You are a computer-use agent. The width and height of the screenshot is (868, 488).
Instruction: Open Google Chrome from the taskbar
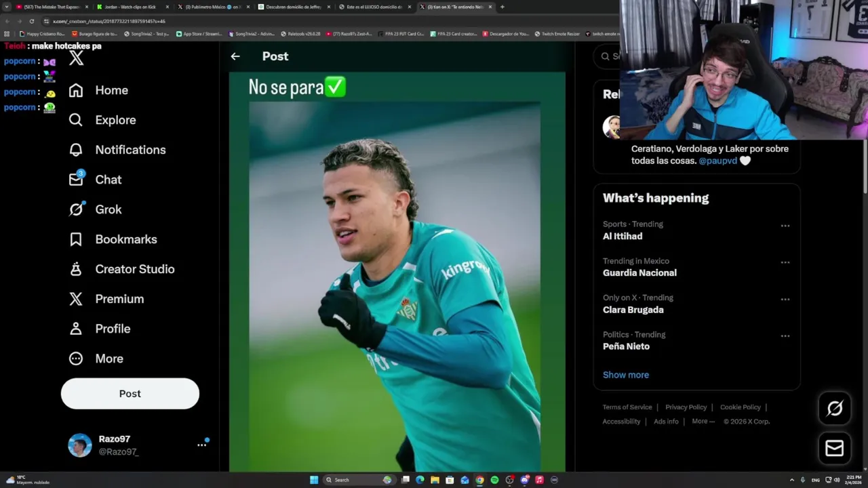coord(479,480)
